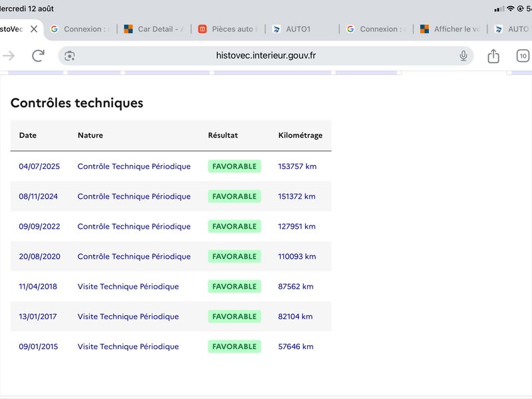The image size is (532, 399).
Task: Click FAVORABLE badge for 09/01/2015
Action: click(235, 346)
